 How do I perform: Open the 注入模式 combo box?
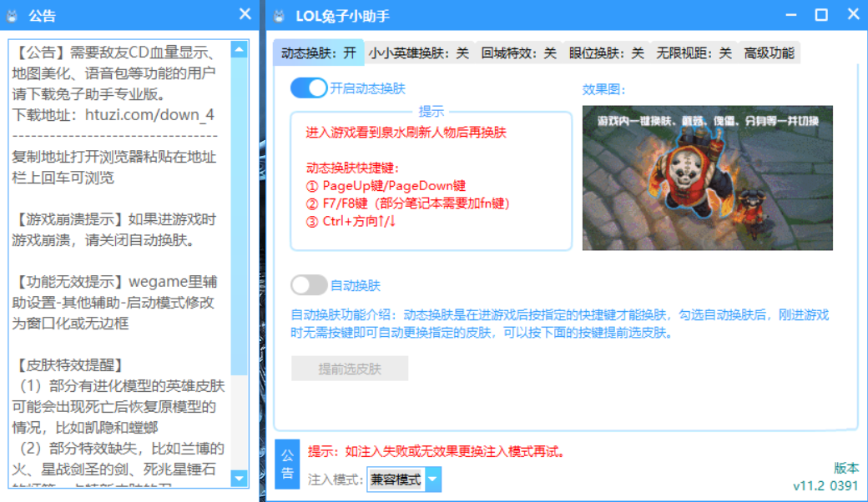(401, 479)
